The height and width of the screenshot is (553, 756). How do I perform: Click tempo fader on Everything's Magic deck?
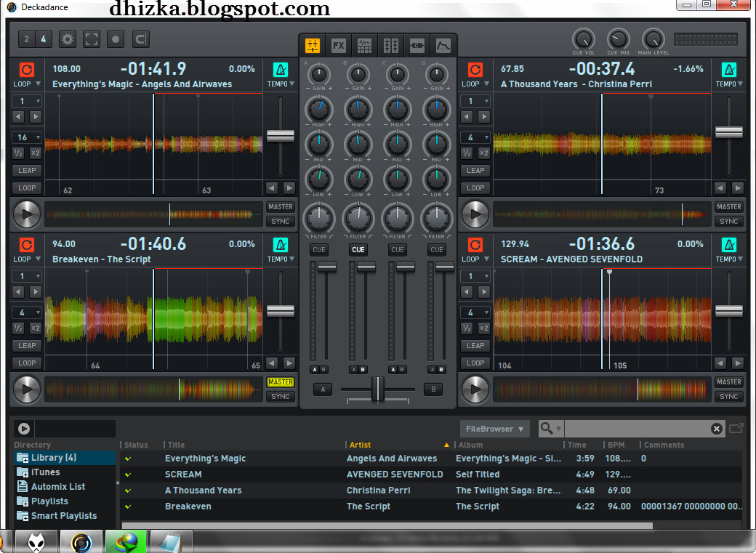click(281, 136)
